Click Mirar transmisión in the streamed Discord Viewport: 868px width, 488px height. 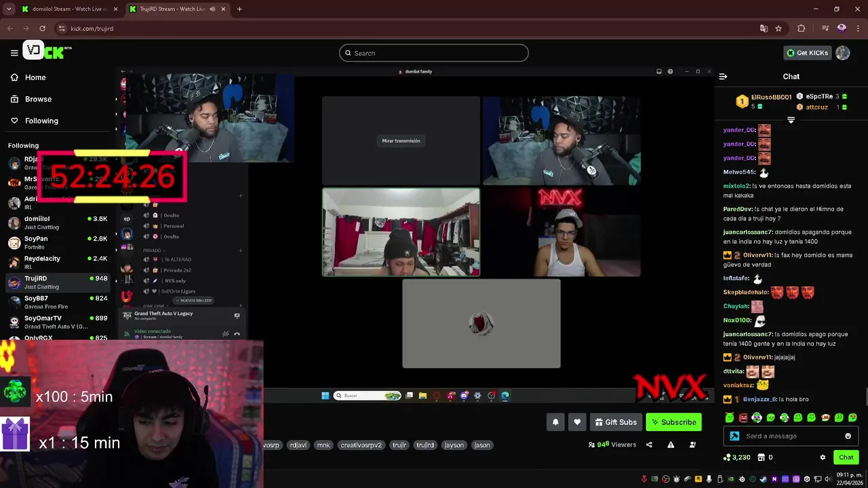[401, 141]
